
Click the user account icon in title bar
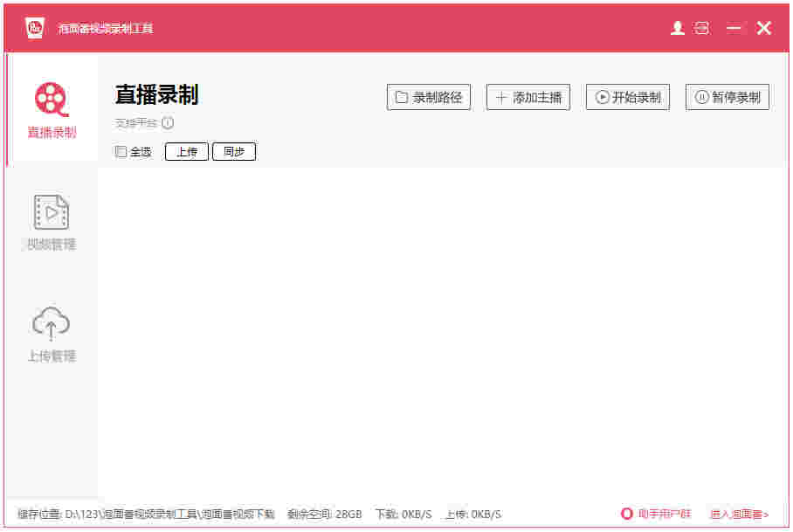678,27
